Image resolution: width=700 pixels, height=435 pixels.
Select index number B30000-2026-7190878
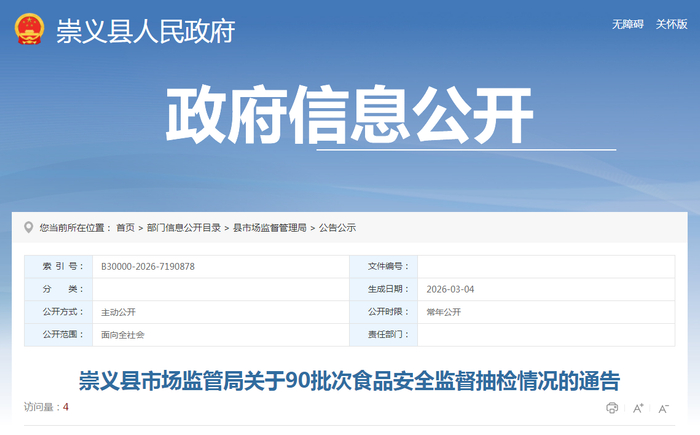[148, 267]
